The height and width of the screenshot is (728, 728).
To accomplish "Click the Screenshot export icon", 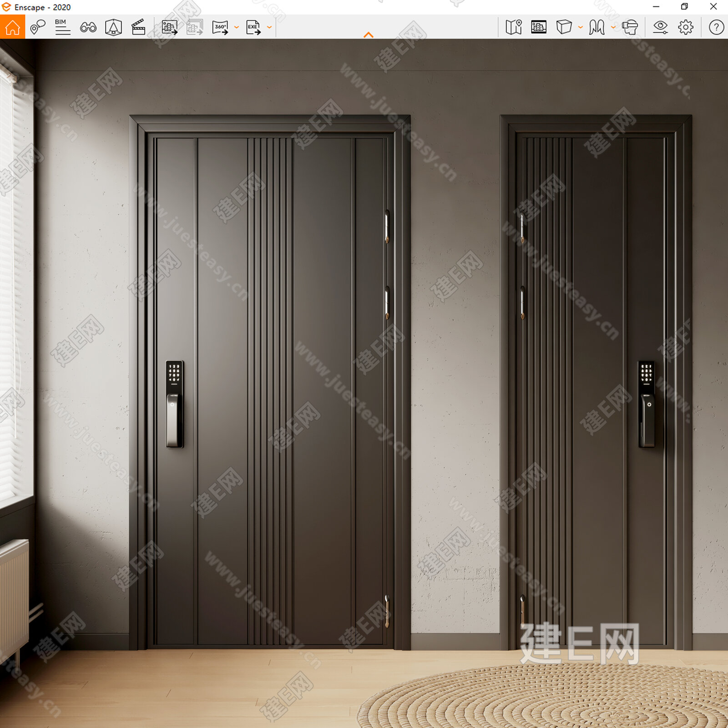I will point(170,27).
